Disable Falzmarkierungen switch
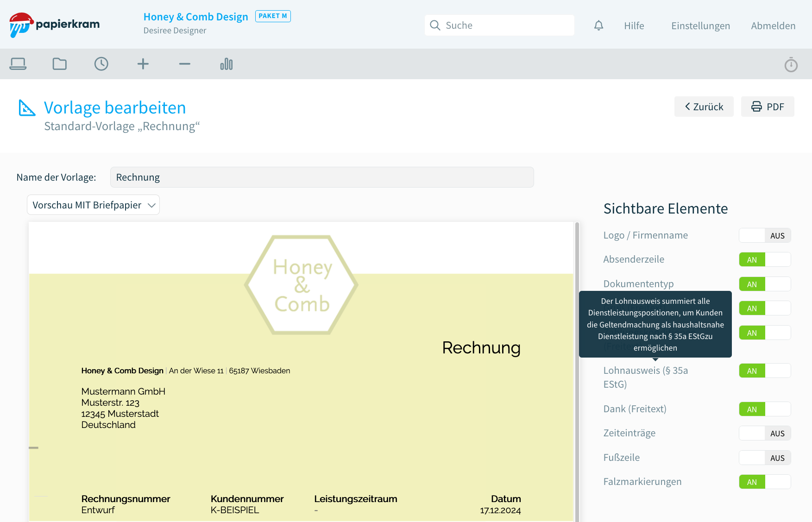This screenshot has width=812, height=522. click(765, 482)
